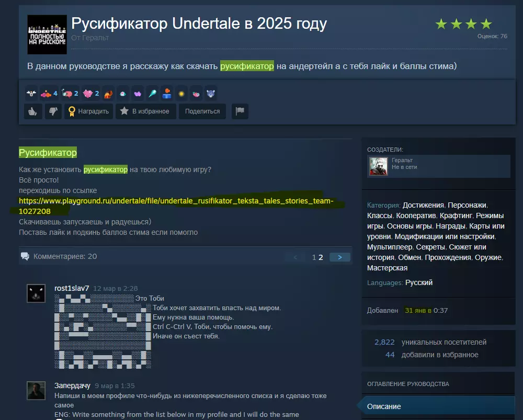Click the thumbs down rate button
Image resolution: width=523 pixels, height=420 pixels.
tap(53, 111)
